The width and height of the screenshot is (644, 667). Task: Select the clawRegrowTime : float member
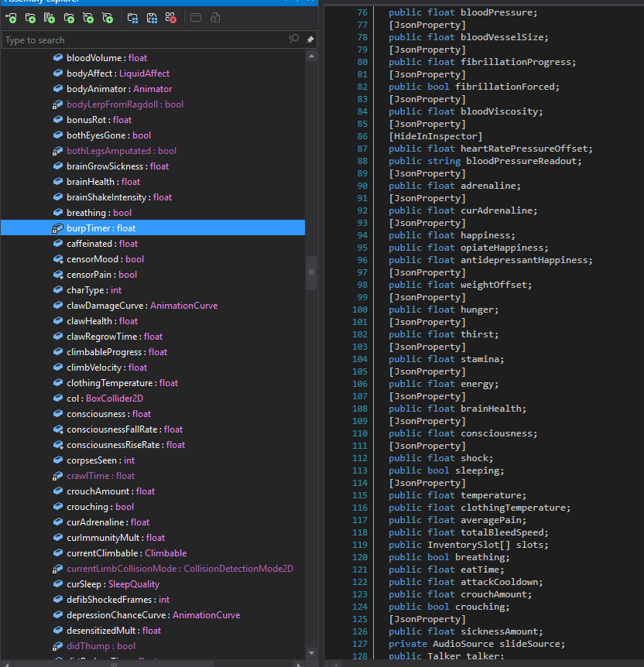[x=115, y=337]
